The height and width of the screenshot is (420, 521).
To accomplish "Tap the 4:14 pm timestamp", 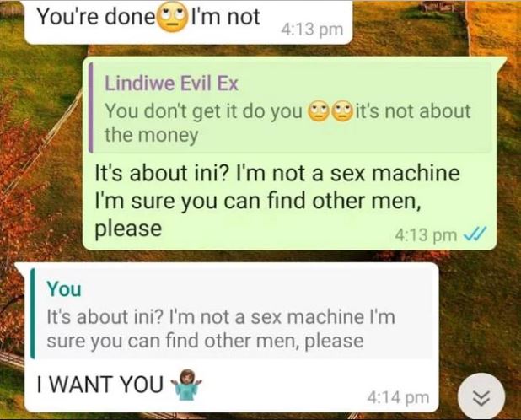I will point(398,397).
